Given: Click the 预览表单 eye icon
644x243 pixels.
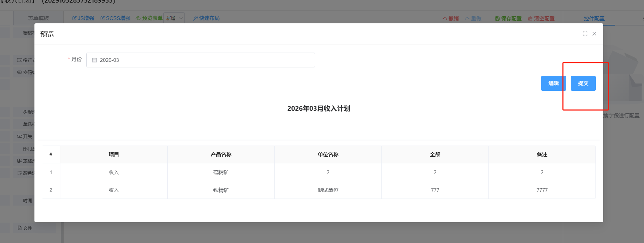Looking at the screenshot, I should click(x=138, y=18).
